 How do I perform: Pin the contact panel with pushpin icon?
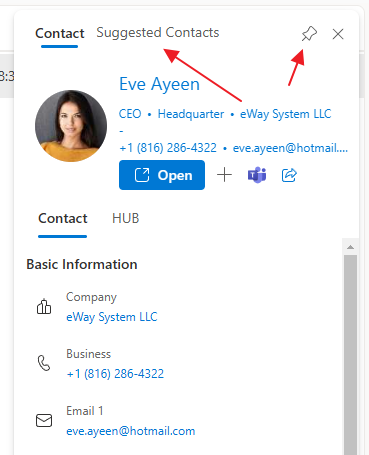tap(309, 34)
